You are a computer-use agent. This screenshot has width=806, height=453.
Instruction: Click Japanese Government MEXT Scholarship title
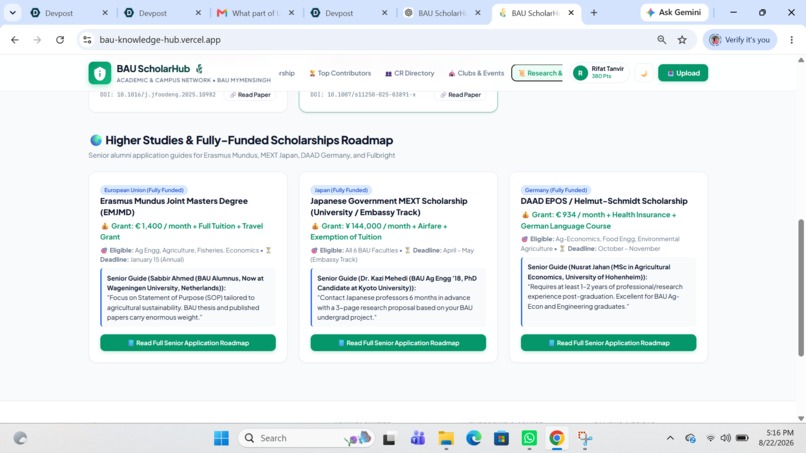(389, 207)
